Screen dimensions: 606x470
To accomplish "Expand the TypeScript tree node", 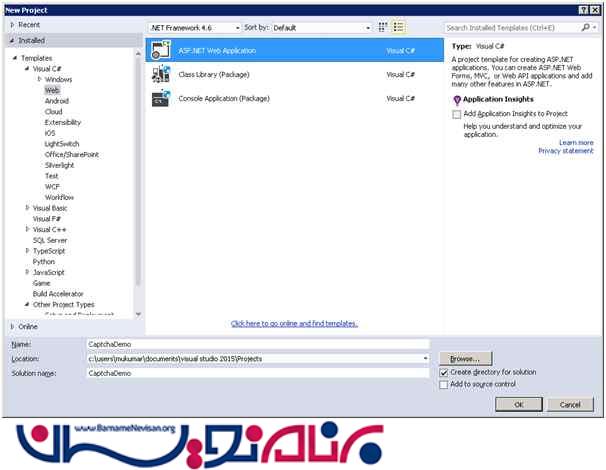I will point(27,251).
